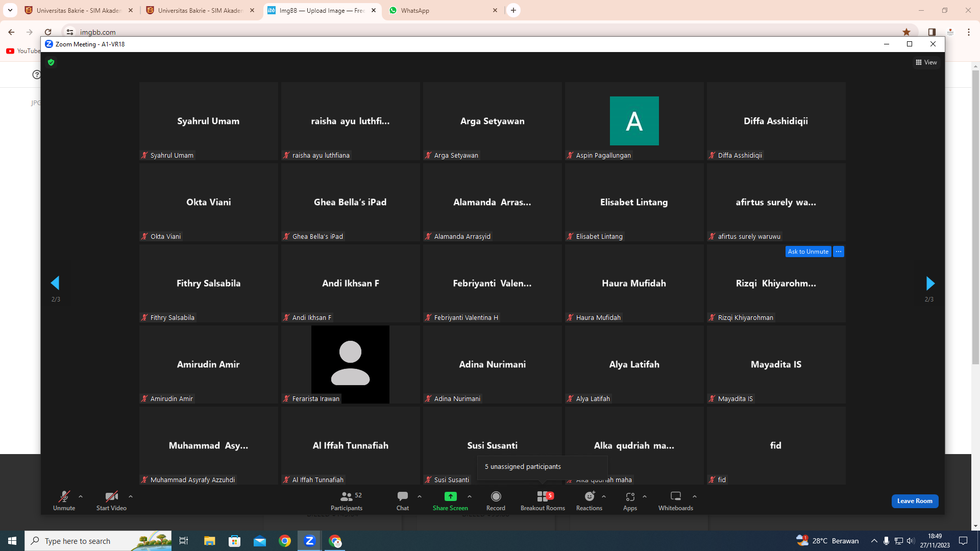Click the Unmute microphone button
980x551 pixels.
(64, 500)
